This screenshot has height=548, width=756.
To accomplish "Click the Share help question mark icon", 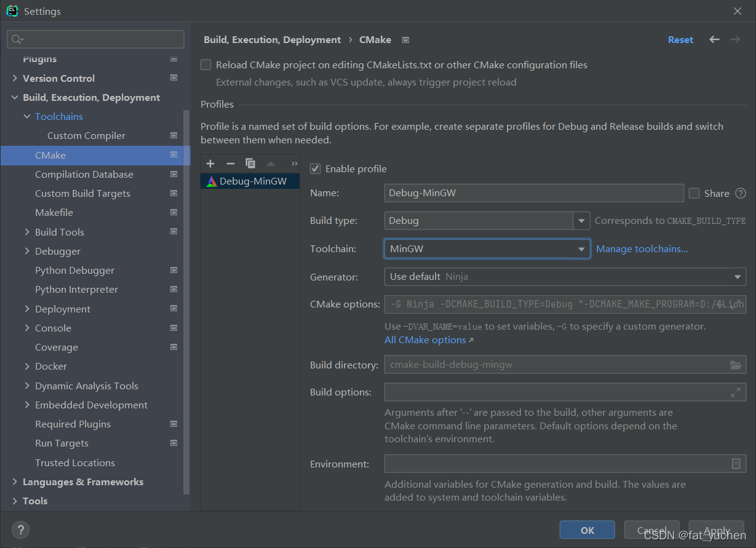I will [741, 193].
